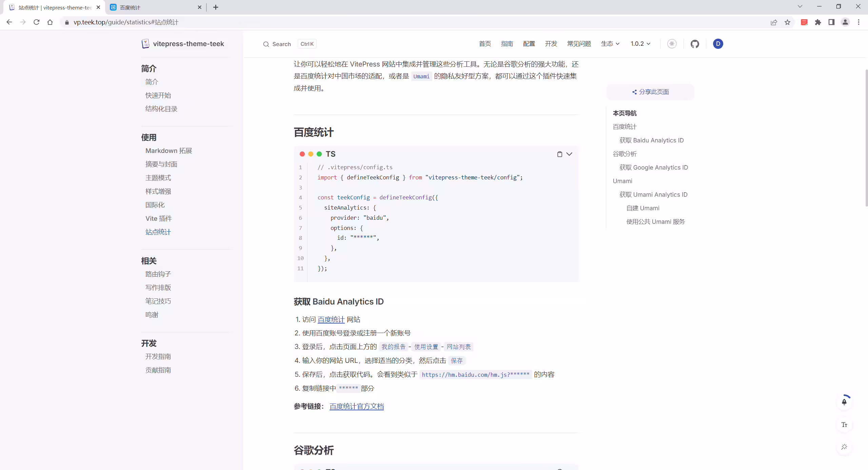Open 配置 in top navigation
Screen dimensions: 868x470
529,44
